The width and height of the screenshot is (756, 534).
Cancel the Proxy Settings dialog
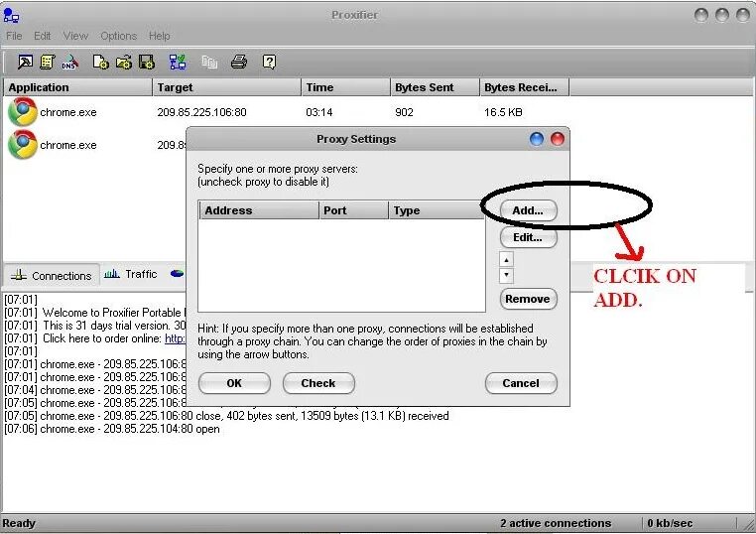pos(521,383)
